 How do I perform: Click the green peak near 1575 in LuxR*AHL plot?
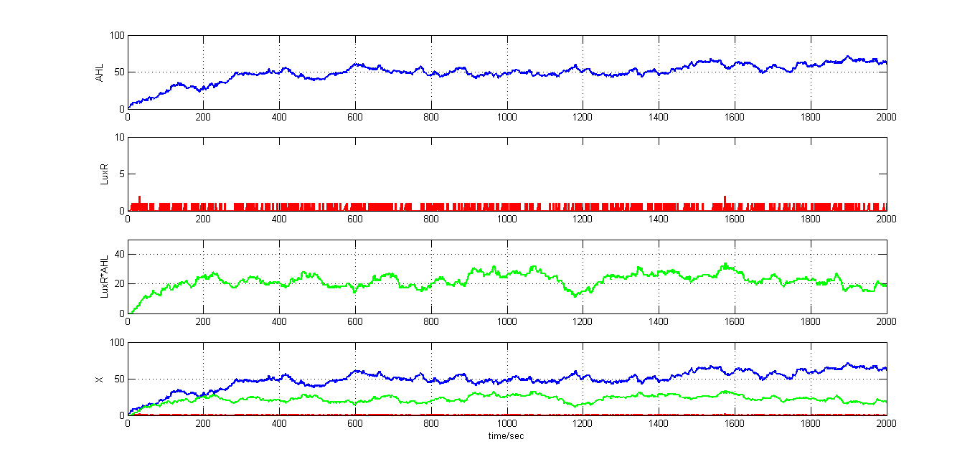click(725, 265)
